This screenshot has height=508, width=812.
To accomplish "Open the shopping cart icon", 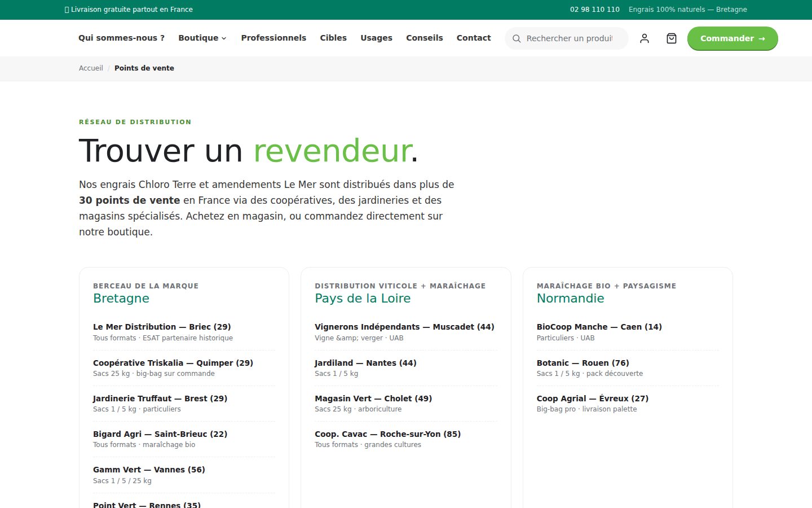I will tap(672, 38).
